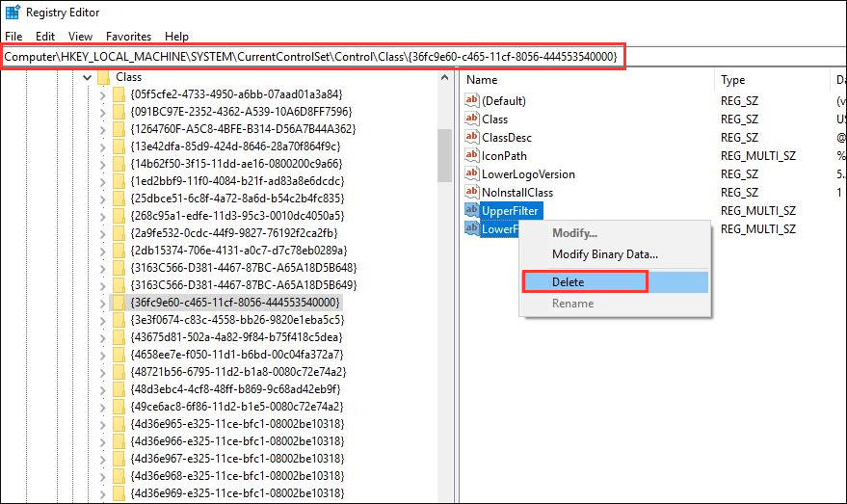Click the LowerLogoVersion value name
The image size is (847, 504).
528,173
